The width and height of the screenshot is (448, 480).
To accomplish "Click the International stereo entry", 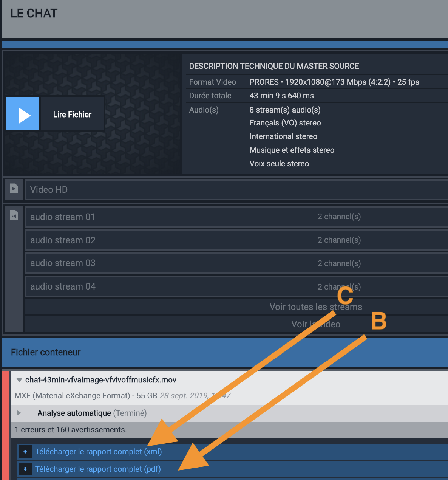I will tap(283, 136).
